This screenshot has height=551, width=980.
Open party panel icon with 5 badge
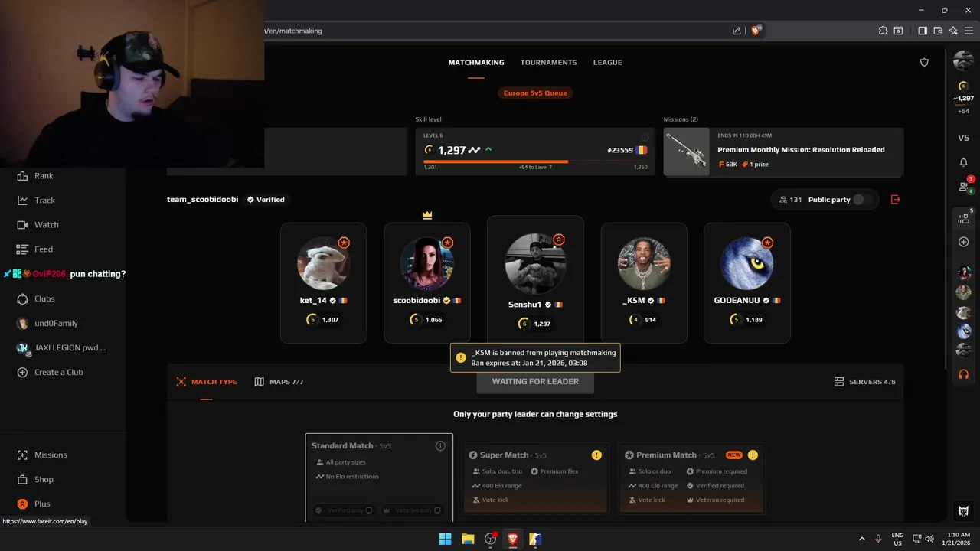tap(964, 217)
